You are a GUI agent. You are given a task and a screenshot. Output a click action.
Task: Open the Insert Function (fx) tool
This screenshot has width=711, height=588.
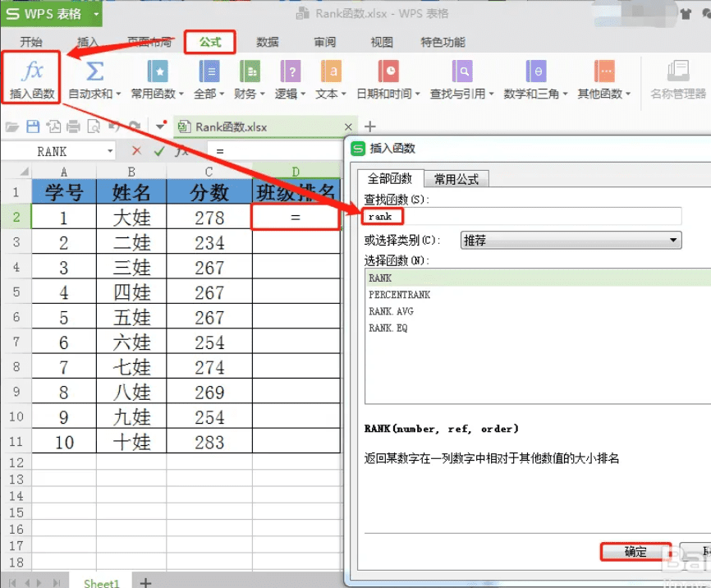point(30,78)
